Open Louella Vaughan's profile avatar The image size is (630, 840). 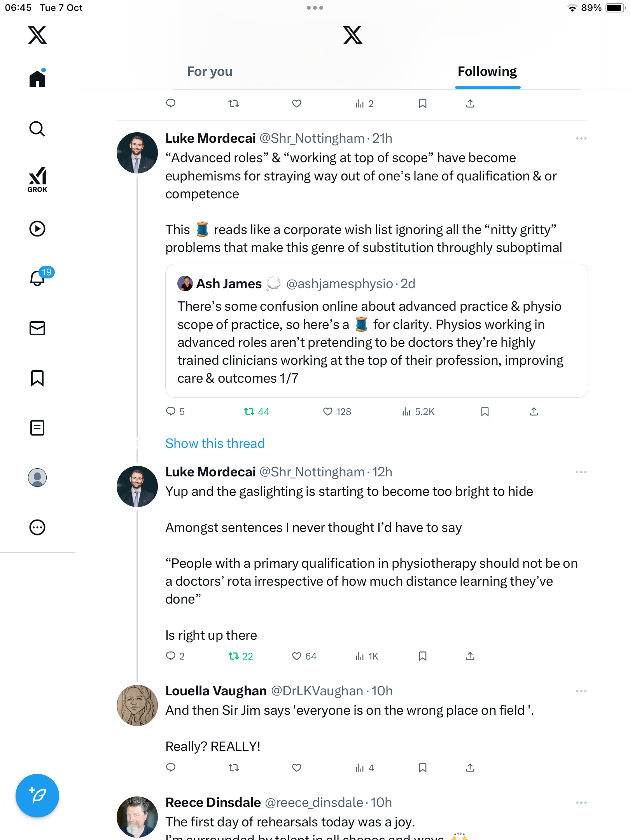[137, 705]
